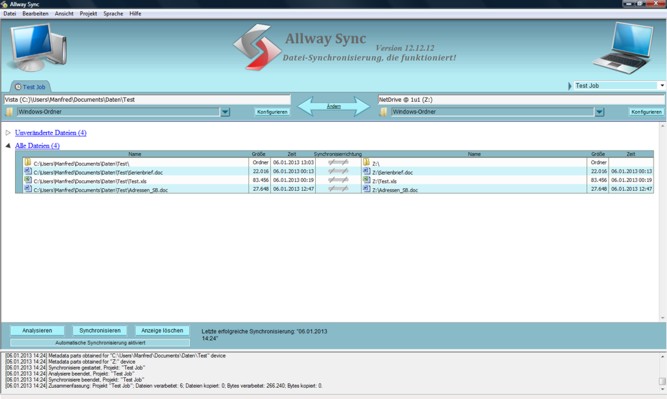Screen dimensions: 667x399
Task: Collapse Alle Dateien triangle
Action: tap(8, 145)
